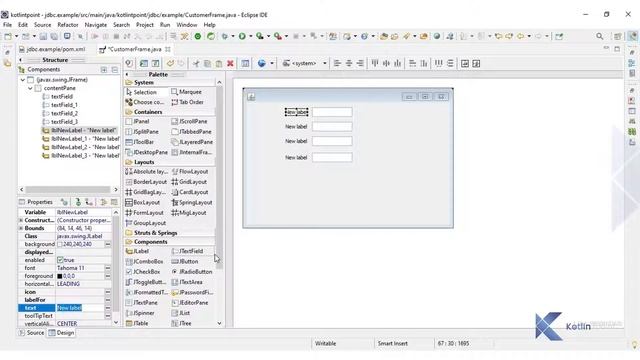This screenshot has height=360, width=640.
Task: Click the align left icon in the designer toolbar
Action: [x=337, y=63]
